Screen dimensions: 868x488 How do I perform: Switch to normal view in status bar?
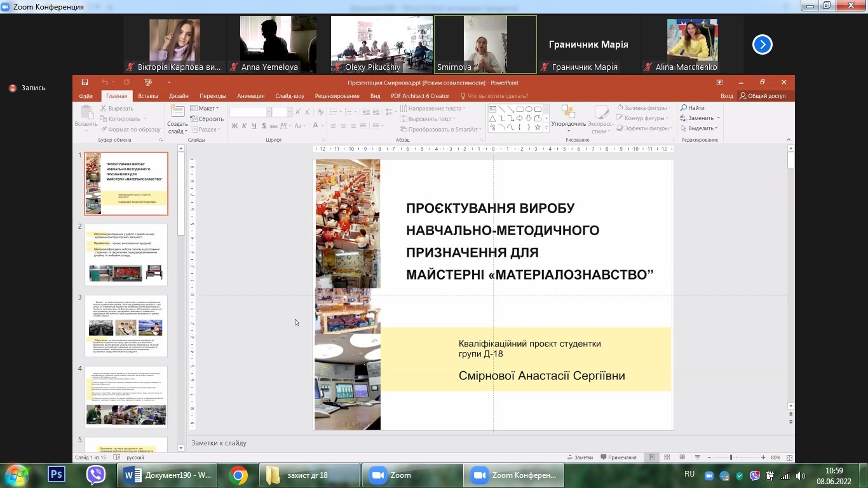click(651, 457)
